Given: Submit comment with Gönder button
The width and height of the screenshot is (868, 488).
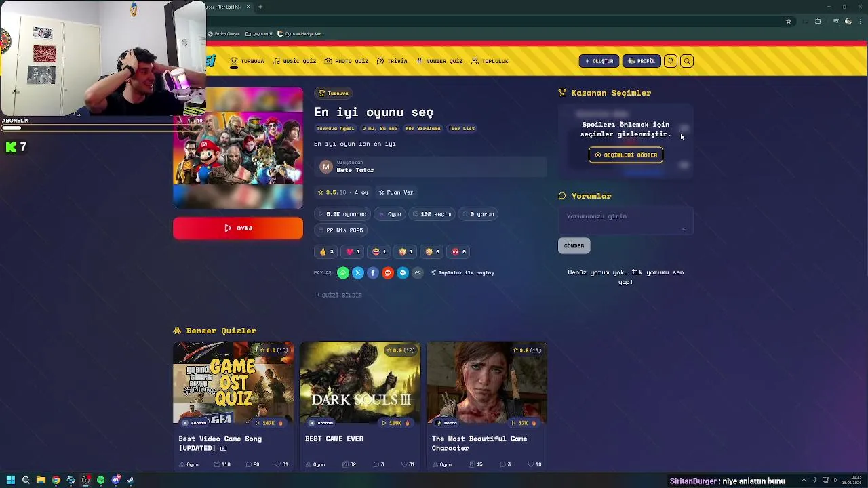Looking at the screenshot, I should coord(574,245).
